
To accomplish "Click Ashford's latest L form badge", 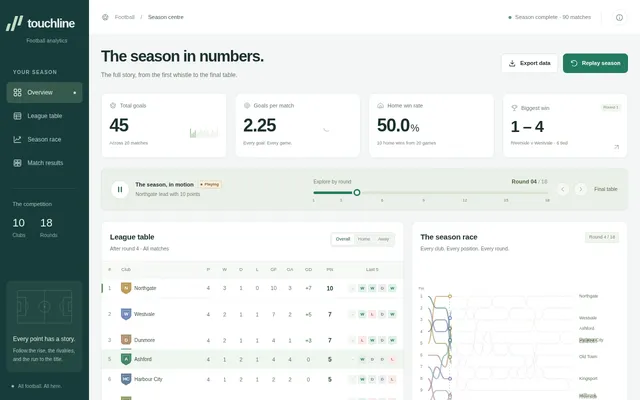I will point(392,360).
